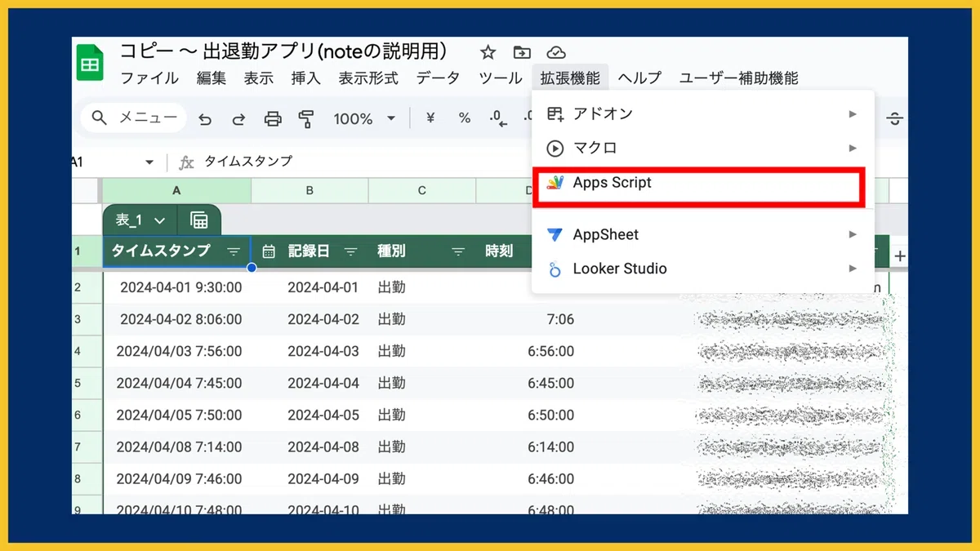
Task: Expand the AppSheet submenu arrow
Action: 853,234
